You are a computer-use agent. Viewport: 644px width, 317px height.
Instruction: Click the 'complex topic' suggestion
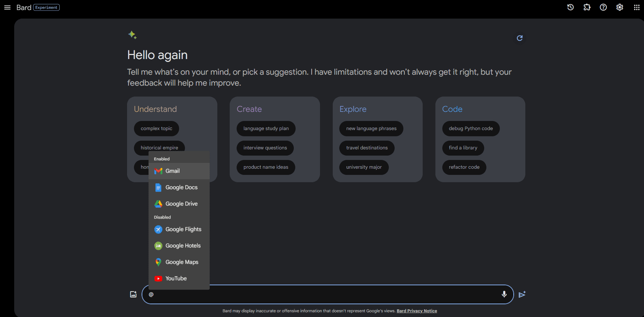(x=157, y=129)
